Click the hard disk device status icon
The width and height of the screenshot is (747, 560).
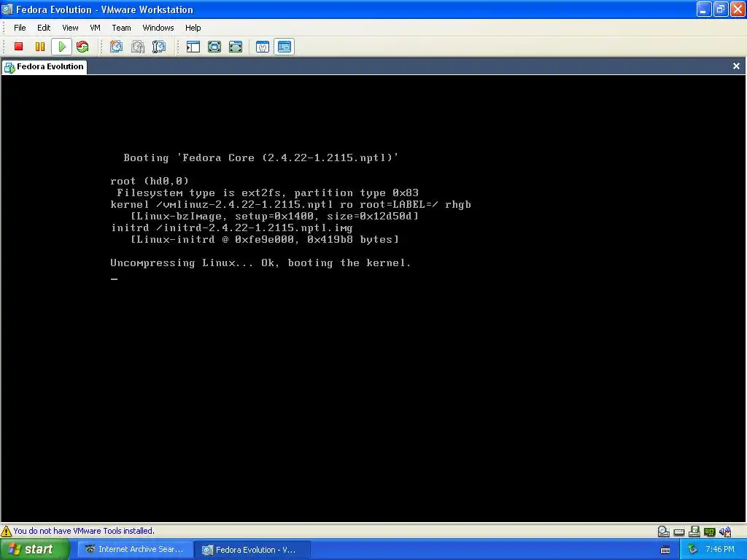tap(679, 532)
